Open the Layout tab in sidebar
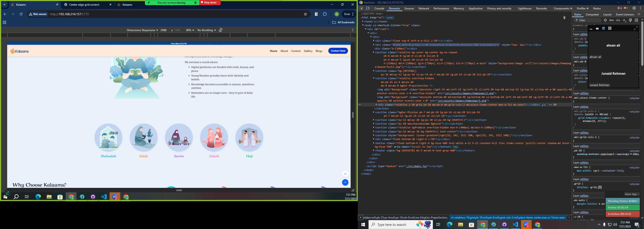Screen dimensions: 644x229 pos(607,15)
